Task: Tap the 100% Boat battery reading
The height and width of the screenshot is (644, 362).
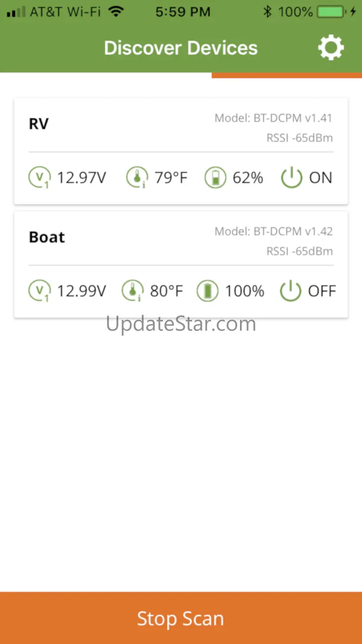Action: click(x=245, y=291)
